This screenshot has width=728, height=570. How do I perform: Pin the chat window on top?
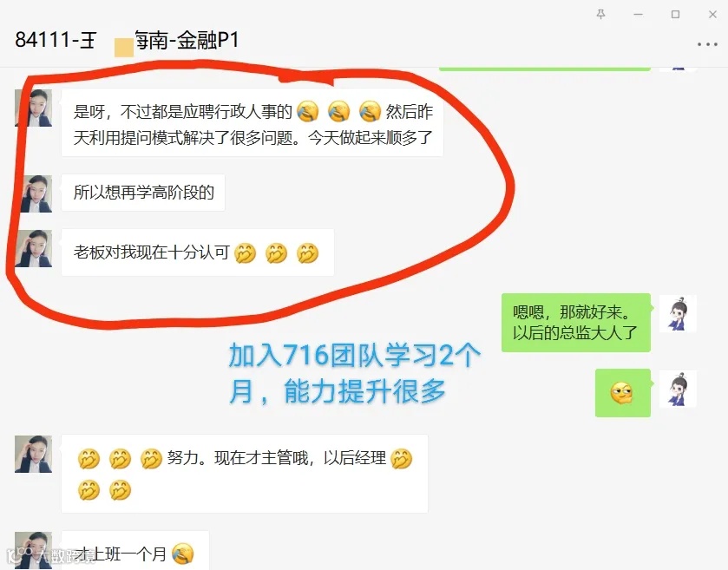(600, 15)
